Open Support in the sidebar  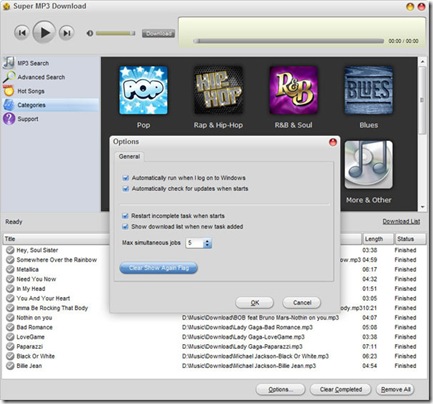pos(28,119)
